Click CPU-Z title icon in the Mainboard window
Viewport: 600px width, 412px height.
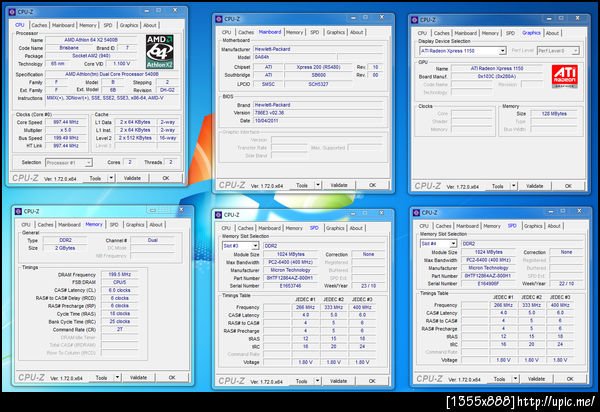219,19
